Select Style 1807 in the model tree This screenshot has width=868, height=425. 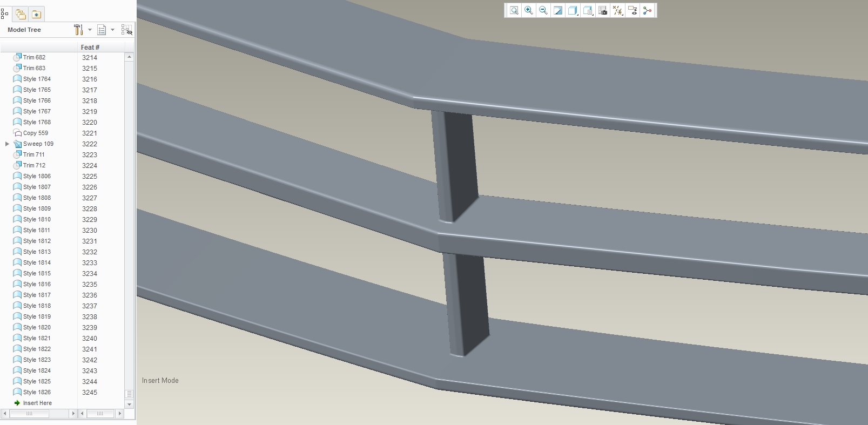coord(37,187)
